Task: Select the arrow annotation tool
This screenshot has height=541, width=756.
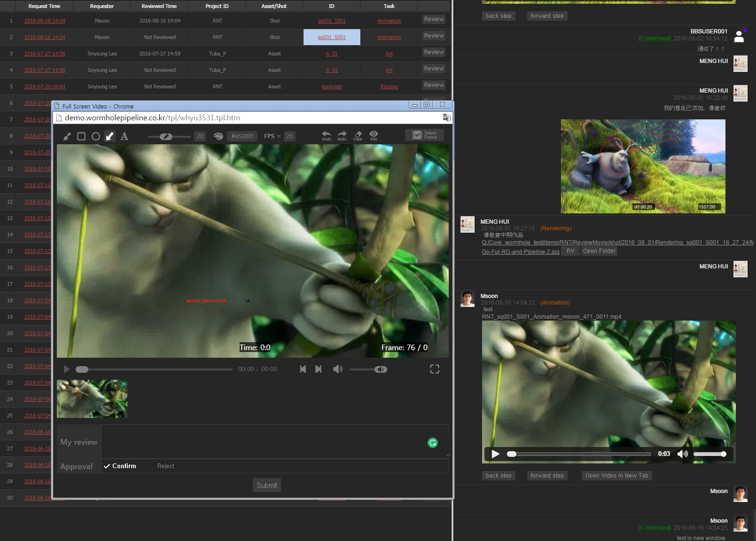Action: pyautogui.click(x=110, y=136)
